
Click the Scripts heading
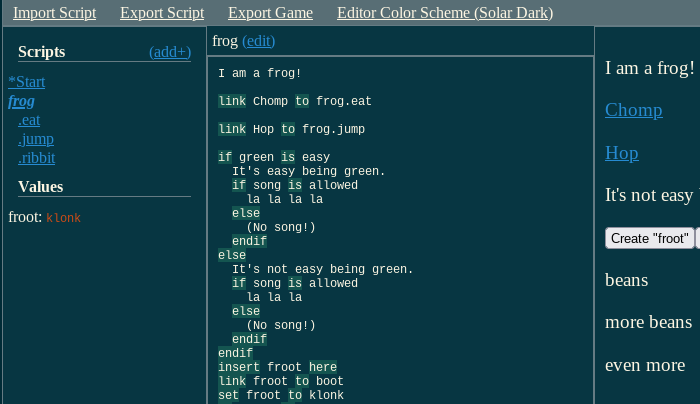(x=42, y=52)
